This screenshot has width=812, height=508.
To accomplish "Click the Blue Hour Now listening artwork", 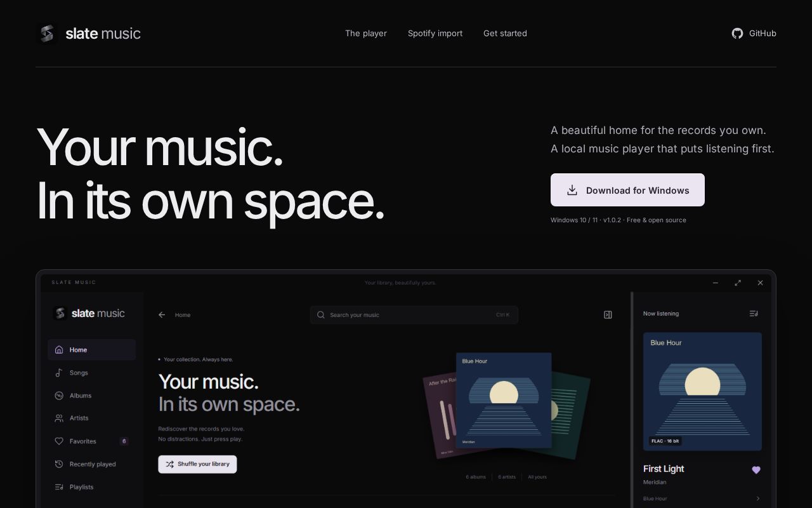I will [x=702, y=391].
